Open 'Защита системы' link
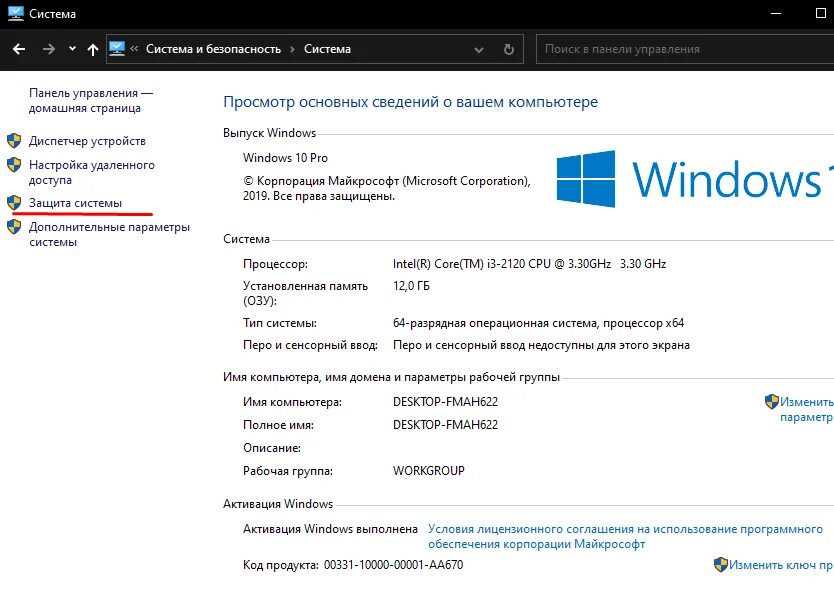 75,203
